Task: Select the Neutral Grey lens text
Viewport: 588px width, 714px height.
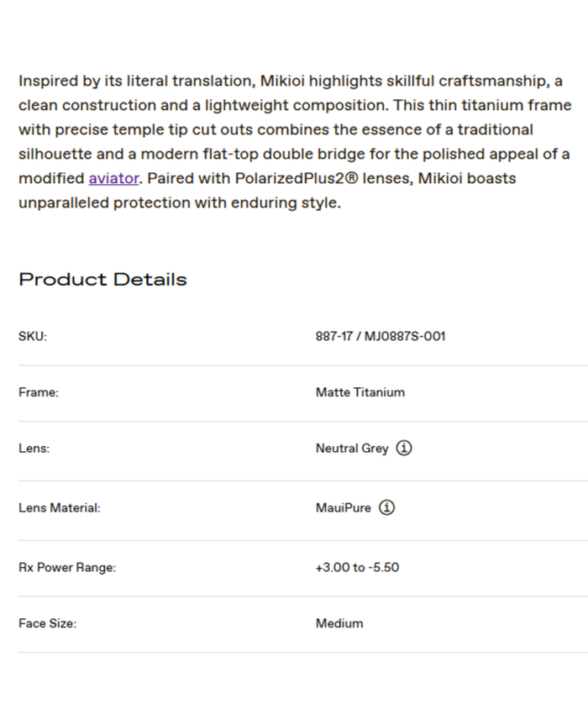Action: (x=352, y=449)
